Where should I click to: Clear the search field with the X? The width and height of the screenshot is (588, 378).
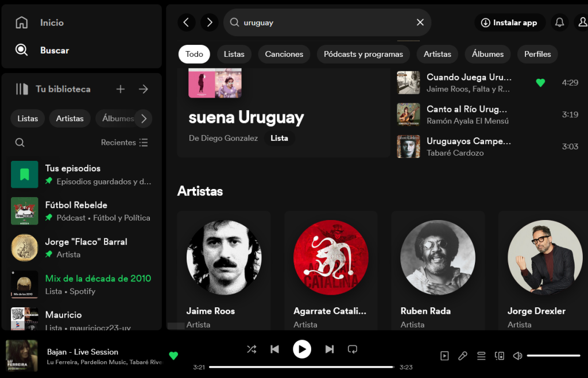(x=420, y=22)
